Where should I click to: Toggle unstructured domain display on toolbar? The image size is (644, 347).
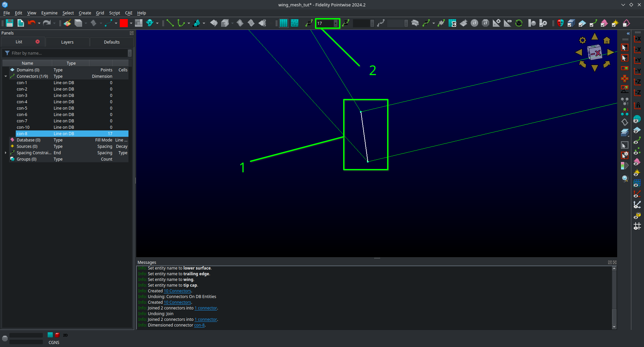295,23
